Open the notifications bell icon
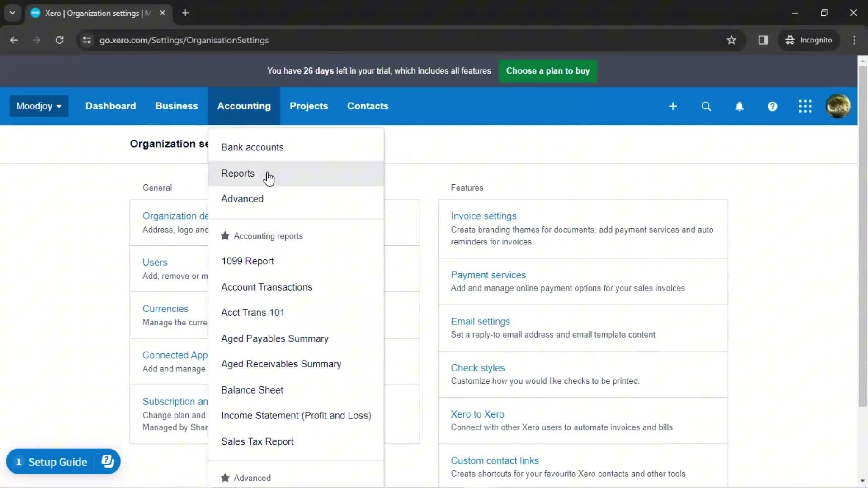The height and width of the screenshot is (488, 868). [x=739, y=106]
